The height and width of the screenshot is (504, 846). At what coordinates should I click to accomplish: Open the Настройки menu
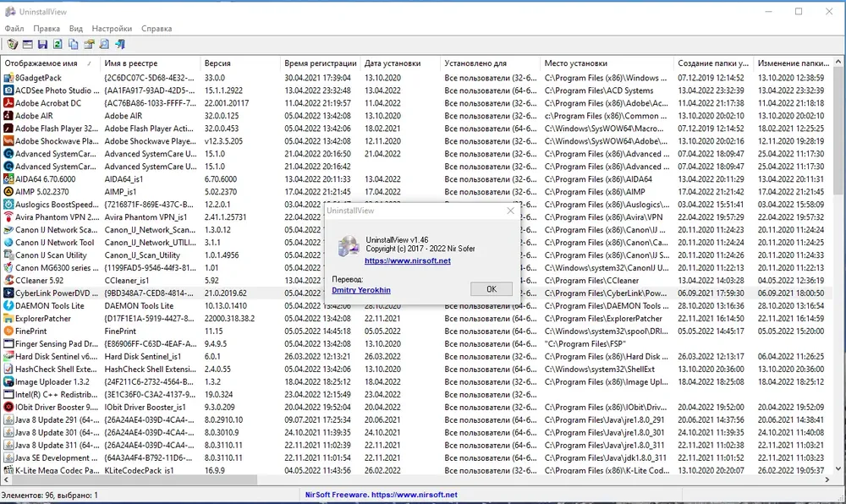click(112, 29)
